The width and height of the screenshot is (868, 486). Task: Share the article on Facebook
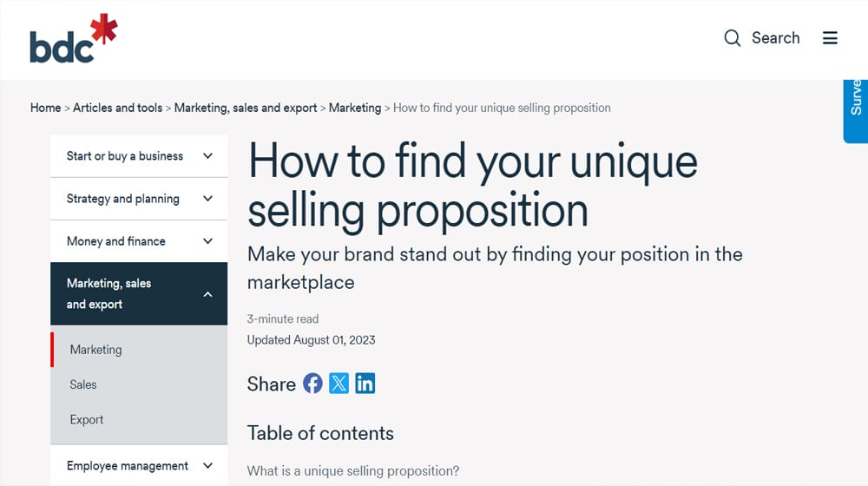point(312,383)
